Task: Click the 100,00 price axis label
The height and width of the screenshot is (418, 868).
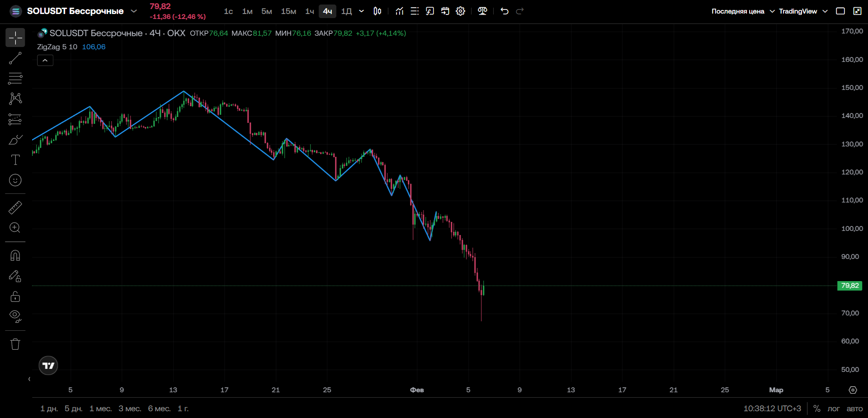Action: [852, 229]
